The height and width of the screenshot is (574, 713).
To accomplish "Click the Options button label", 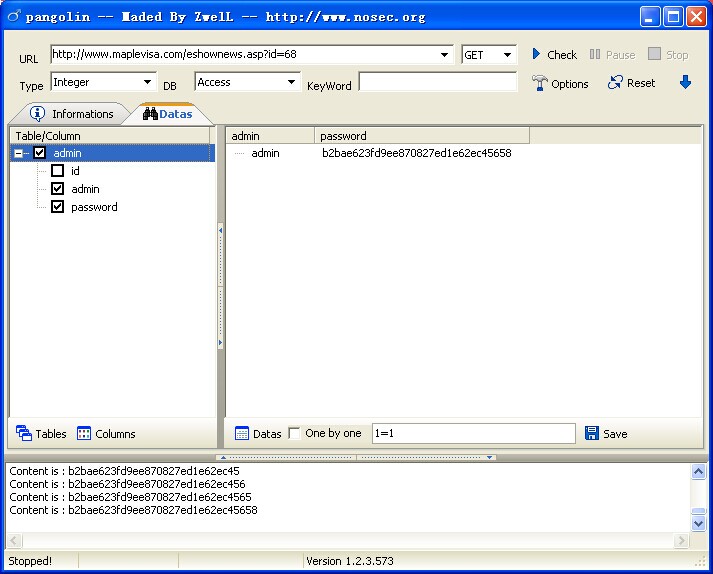I will pos(570,84).
